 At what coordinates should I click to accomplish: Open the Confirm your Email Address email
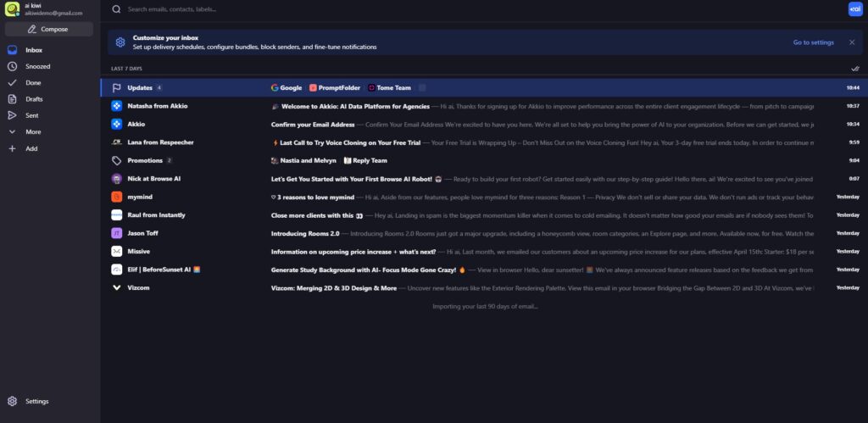click(x=484, y=124)
